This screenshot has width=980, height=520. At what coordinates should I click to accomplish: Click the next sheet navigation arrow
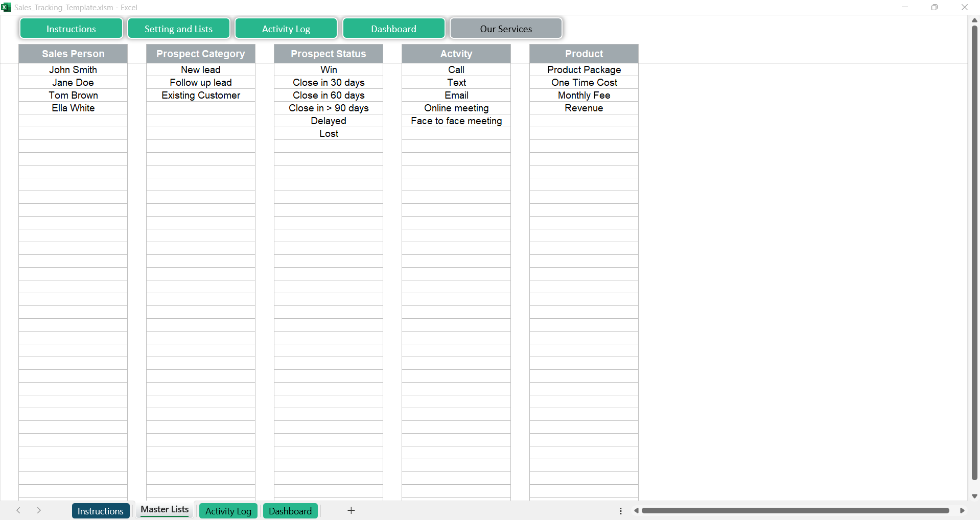(39, 510)
